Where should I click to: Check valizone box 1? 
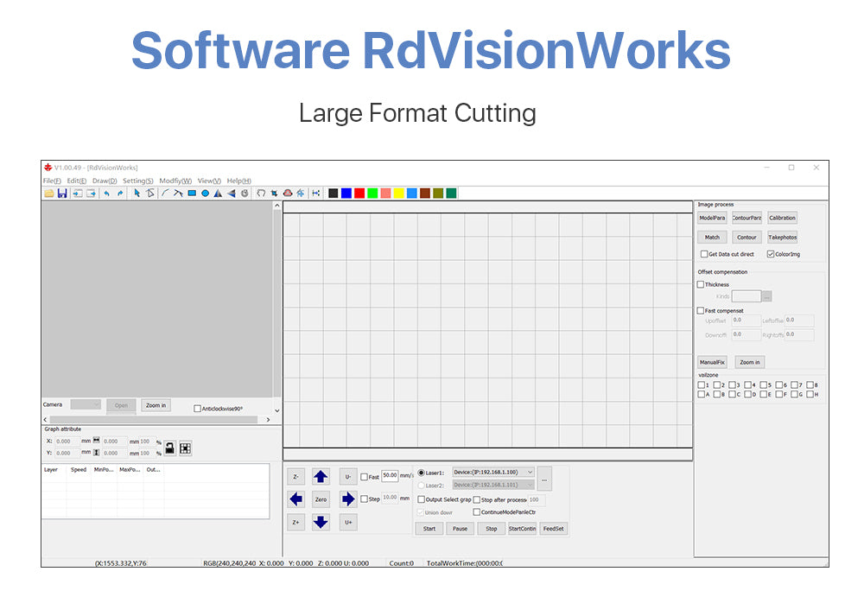[702, 384]
